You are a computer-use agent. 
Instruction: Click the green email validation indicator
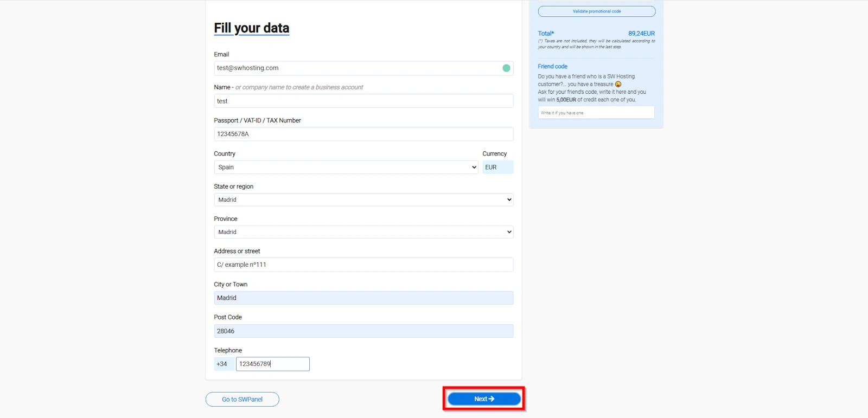click(x=506, y=68)
